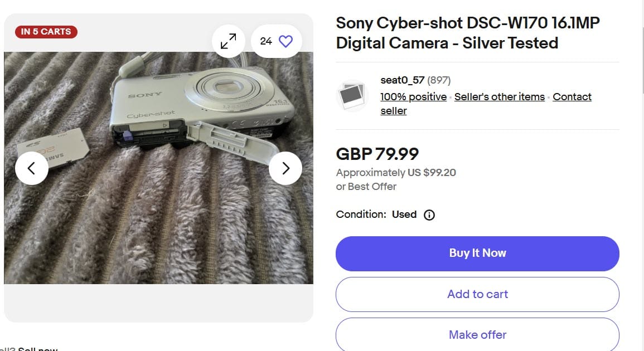The height and width of the screenshot is (351, 644).
Task: Add item to watchlist via heart icon
Action: [285, 41]
